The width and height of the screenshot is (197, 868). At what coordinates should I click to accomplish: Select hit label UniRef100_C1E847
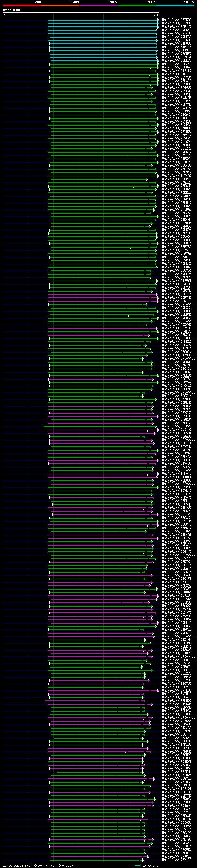(x=176, y=67)
